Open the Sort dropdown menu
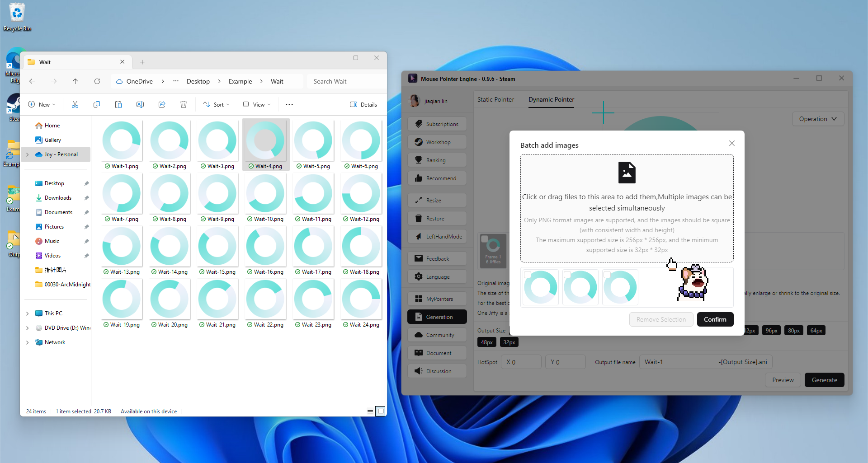The image size is (868, 463). click(x=216, y=105)
